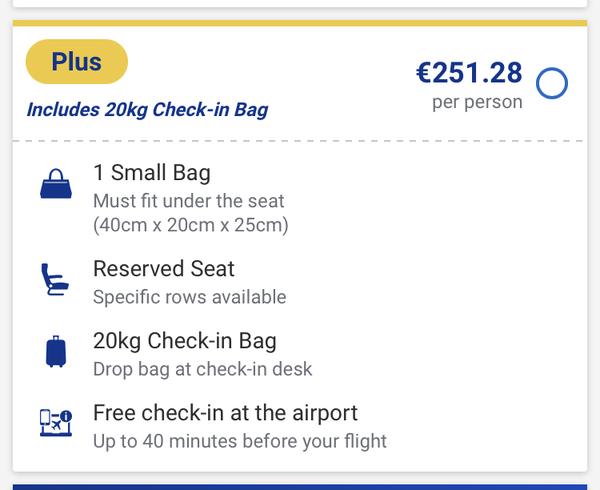
Task: Select the Plus fare radio button
Action: 552,84
